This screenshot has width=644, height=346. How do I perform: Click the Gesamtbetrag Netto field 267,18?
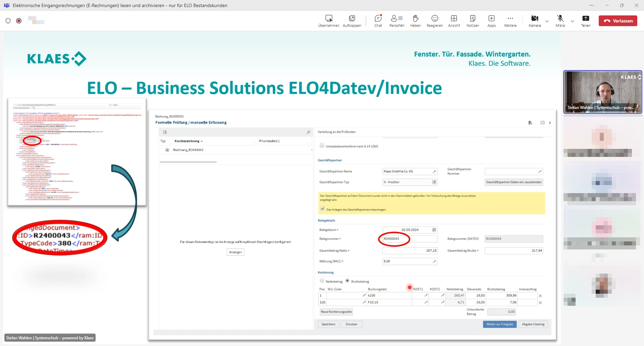click(x=410, y=250)
